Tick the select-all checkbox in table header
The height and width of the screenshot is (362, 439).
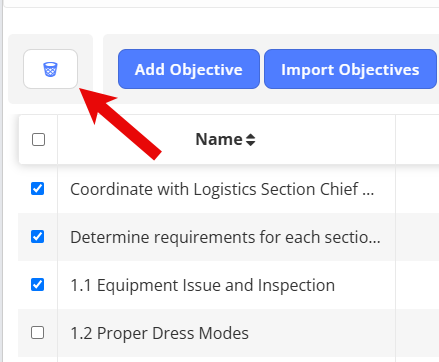[38, 140]
